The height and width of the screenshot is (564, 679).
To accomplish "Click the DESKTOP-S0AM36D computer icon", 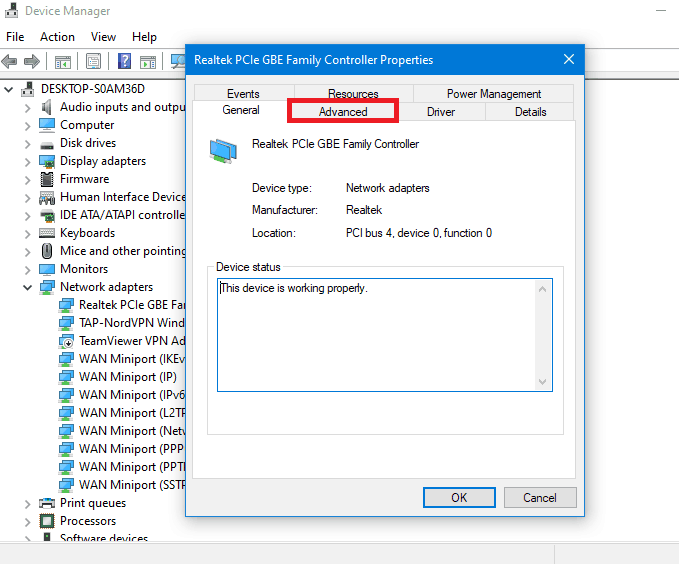I will (x=28, y=89).
